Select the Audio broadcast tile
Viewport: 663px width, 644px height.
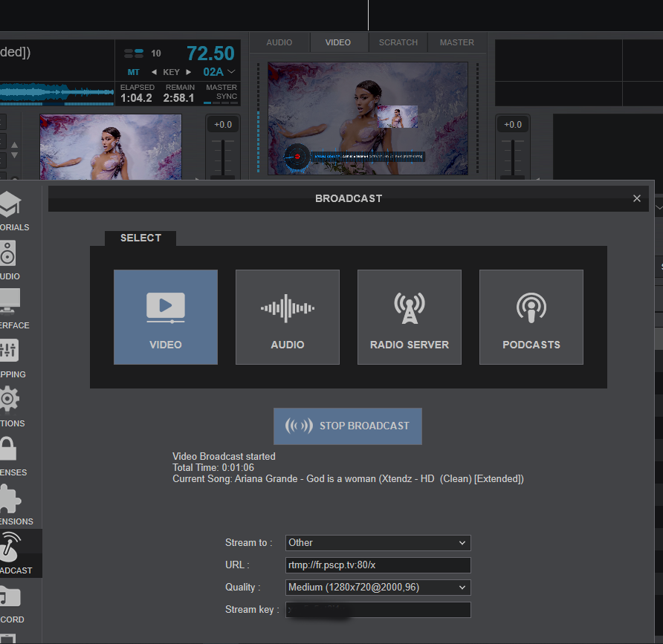(288, 317)
